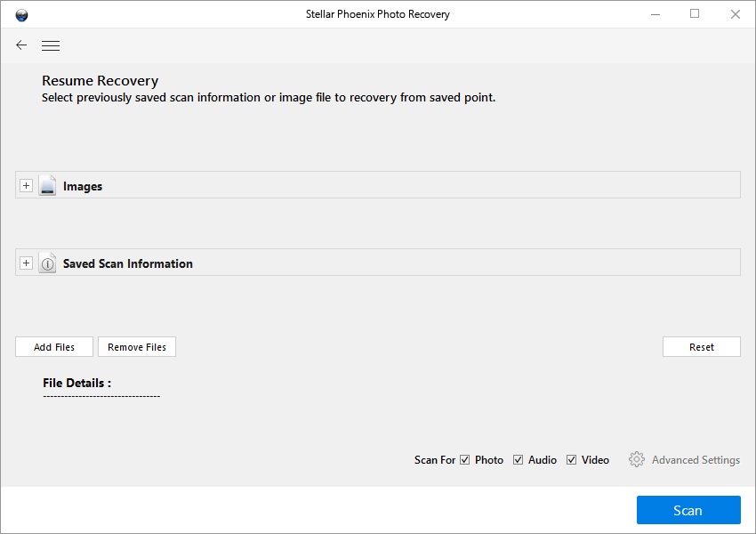Viewport: 756px width, 534px height.
Task: Toggle the Video checkbox off
Action: coord(570,459)
